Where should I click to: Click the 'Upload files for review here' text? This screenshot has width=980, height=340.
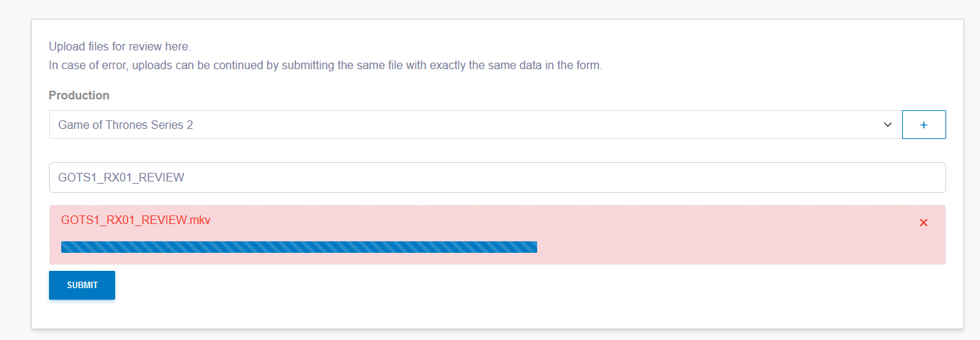120,47
